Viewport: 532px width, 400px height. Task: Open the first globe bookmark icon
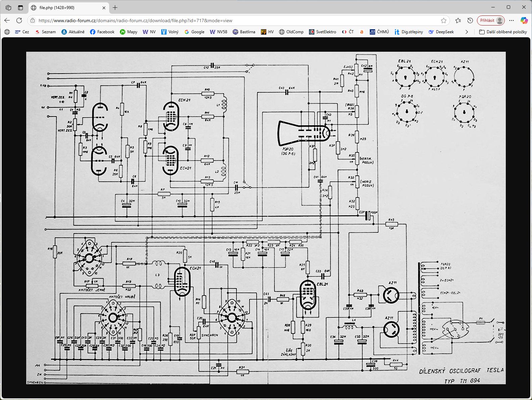click(7, 32)
